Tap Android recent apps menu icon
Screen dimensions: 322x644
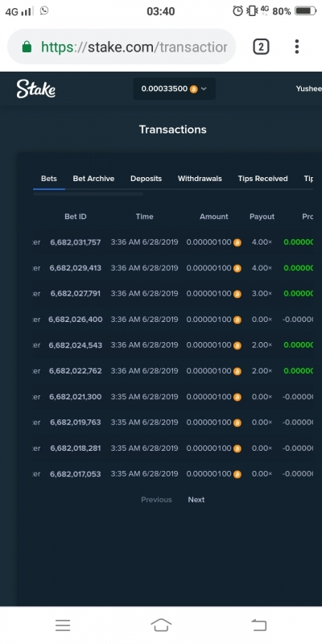pyautogui.click(x=63, y=625)
